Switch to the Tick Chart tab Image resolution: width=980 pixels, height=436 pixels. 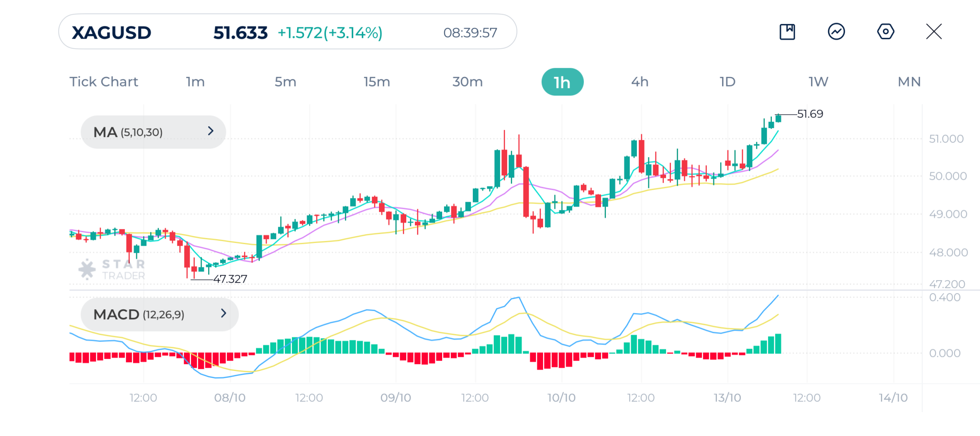point(104,82)
